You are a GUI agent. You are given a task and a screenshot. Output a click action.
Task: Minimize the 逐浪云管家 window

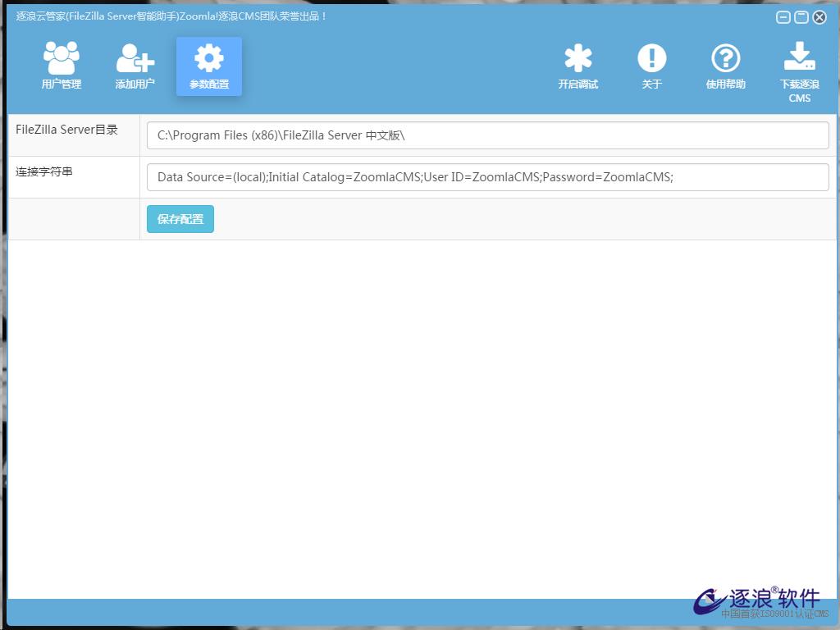point(783,17)
